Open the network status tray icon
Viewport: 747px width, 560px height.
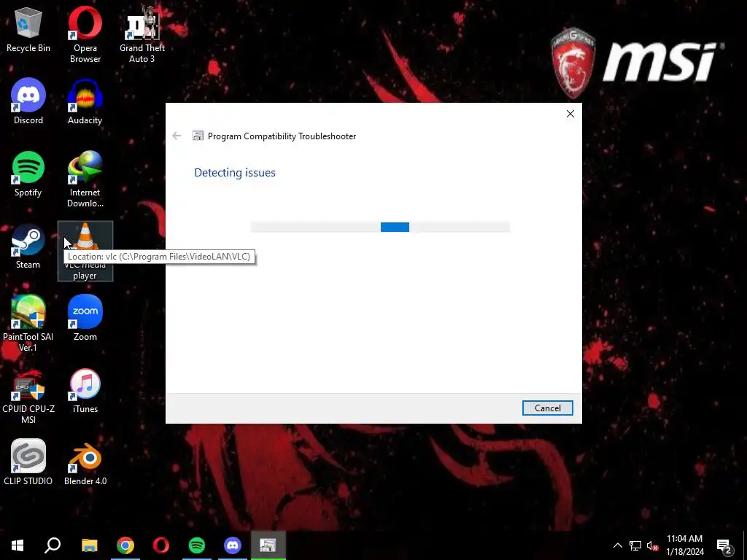pos(635,545)
